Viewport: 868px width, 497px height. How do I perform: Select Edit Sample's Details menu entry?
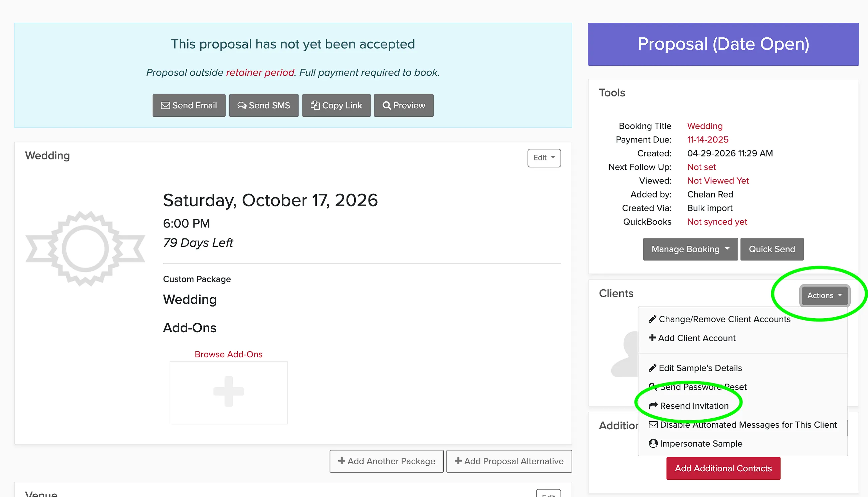(695, 368)
